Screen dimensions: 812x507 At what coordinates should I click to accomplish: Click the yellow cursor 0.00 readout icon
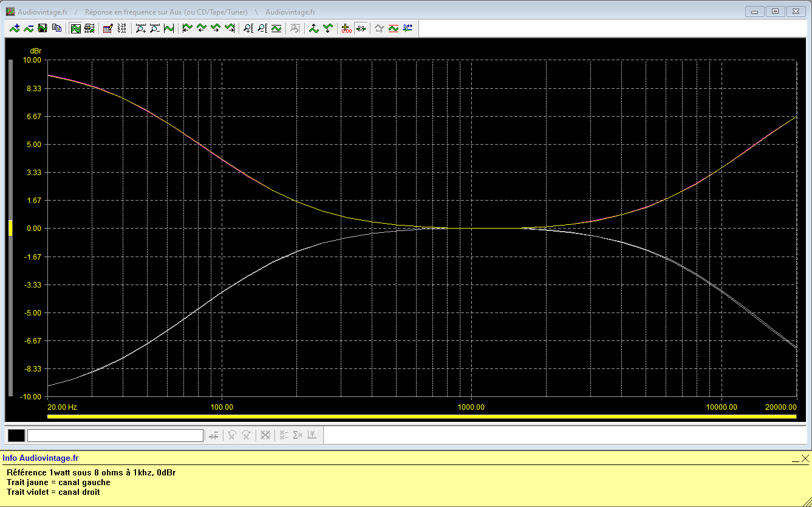[x=346, y=28]
